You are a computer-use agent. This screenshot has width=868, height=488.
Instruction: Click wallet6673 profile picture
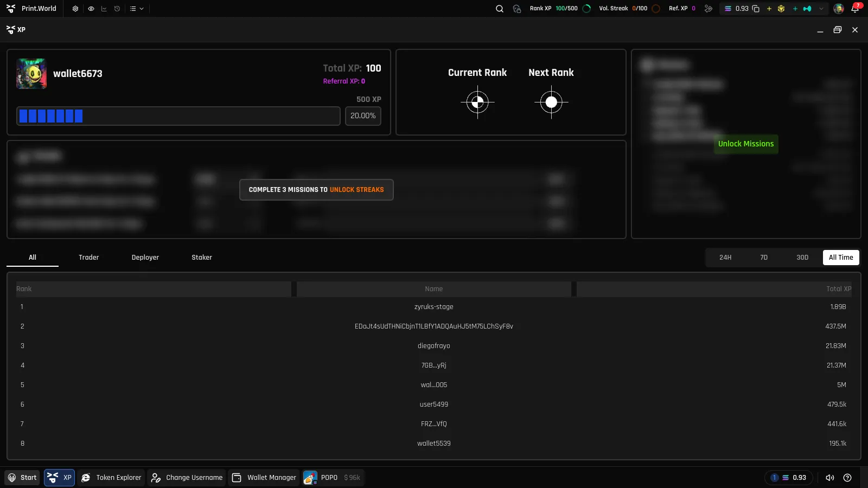pyautogui.click(x=31, y=74)
